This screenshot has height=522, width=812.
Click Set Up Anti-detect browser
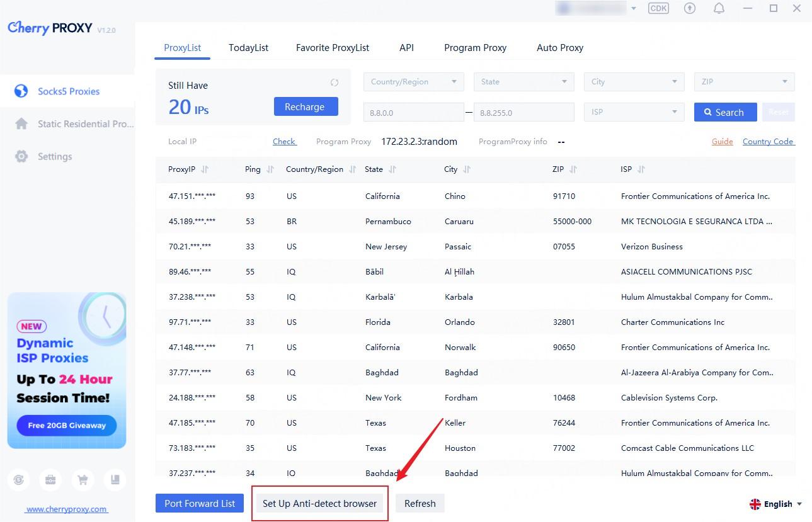(x=319, y=504)
